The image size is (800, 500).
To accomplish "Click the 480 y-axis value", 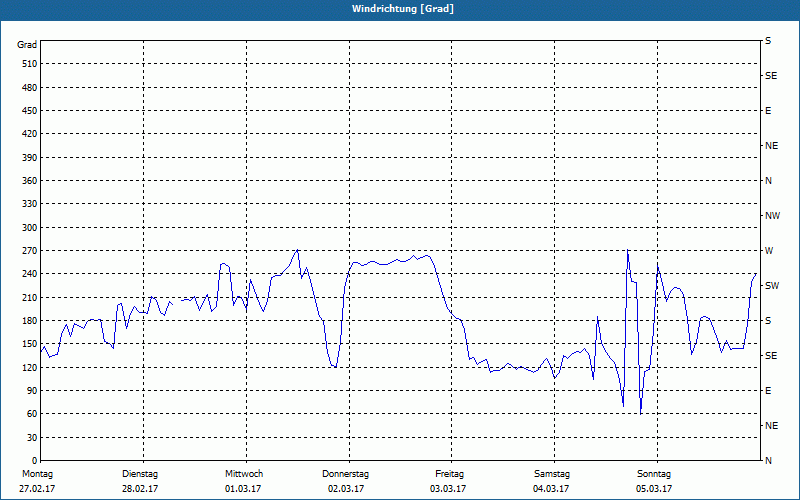I will point(30,87).
